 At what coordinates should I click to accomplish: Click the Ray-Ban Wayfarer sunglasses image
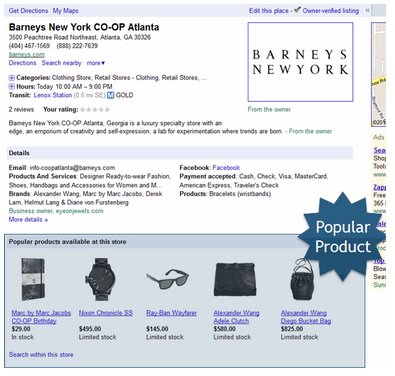click(168, 279)
